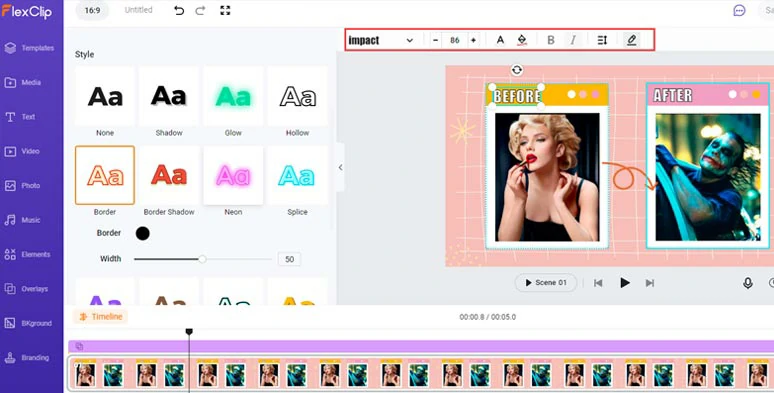774x393 pixels.
Task: Change the 16:9 aspect ratio
Action: (x=93, y=10)
